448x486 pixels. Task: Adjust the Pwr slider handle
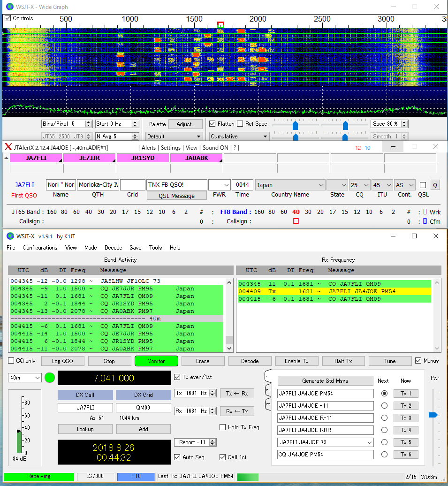(433, 415)
